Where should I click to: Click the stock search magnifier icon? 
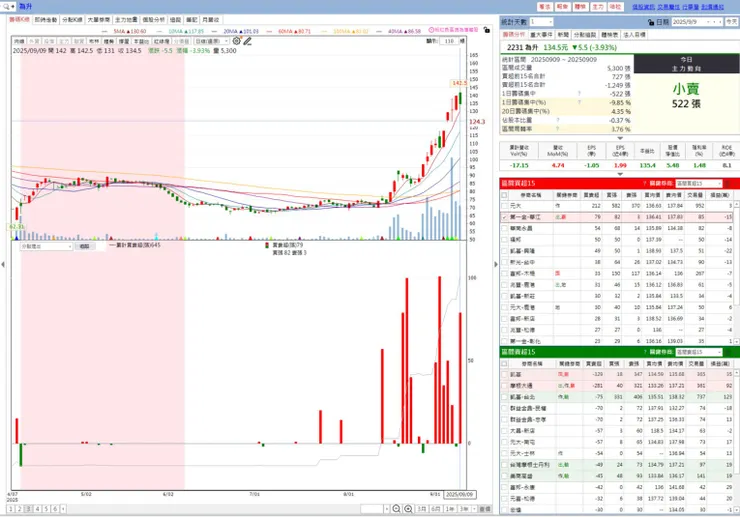5,7
